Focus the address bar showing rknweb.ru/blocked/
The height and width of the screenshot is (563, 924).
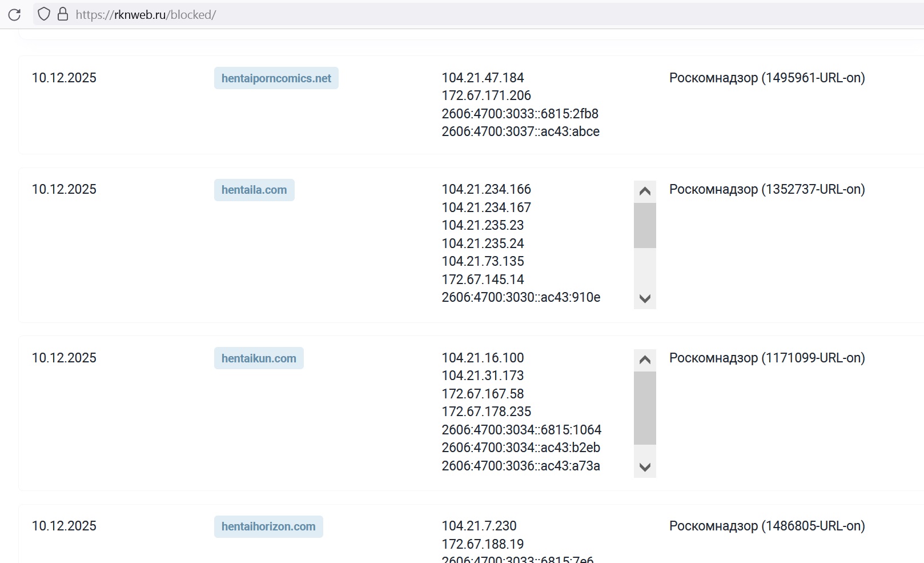click(x=480, y=14)
